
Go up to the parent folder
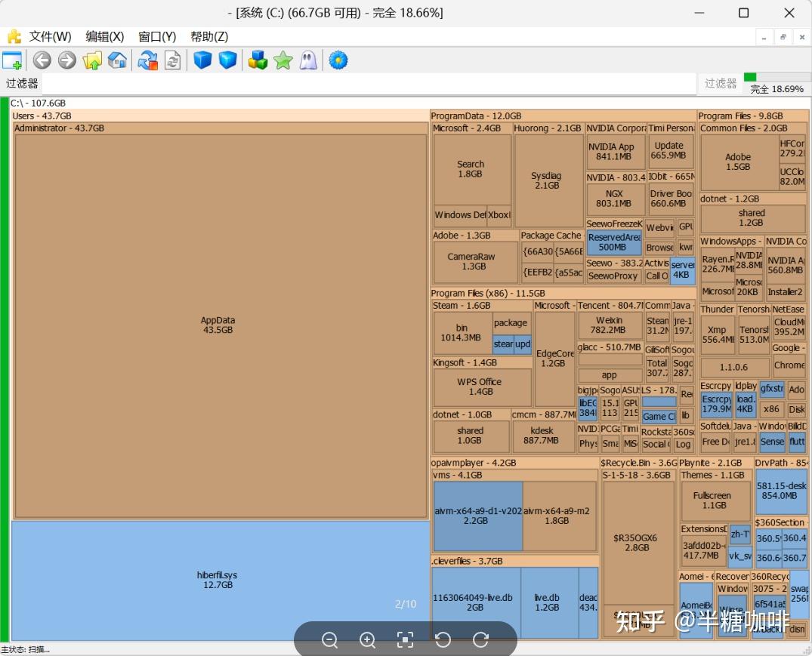coord(92,60)
